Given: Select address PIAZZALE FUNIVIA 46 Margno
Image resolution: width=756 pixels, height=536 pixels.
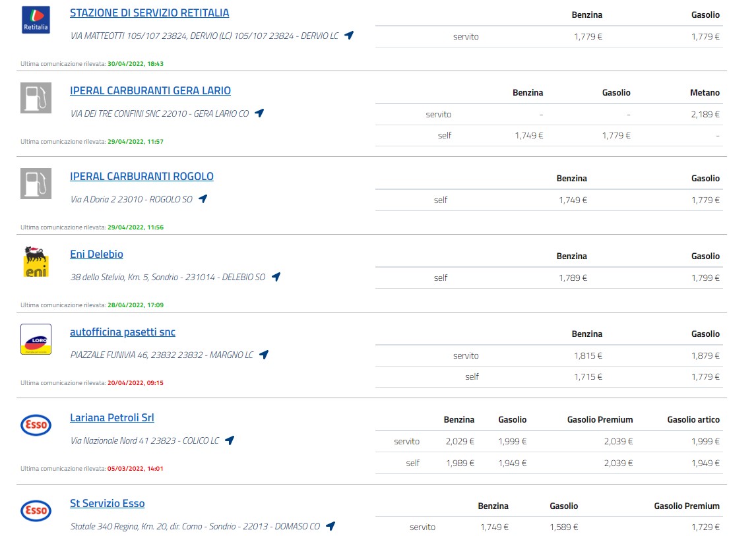Looking at the screenshot, I should tap(162, 355).
